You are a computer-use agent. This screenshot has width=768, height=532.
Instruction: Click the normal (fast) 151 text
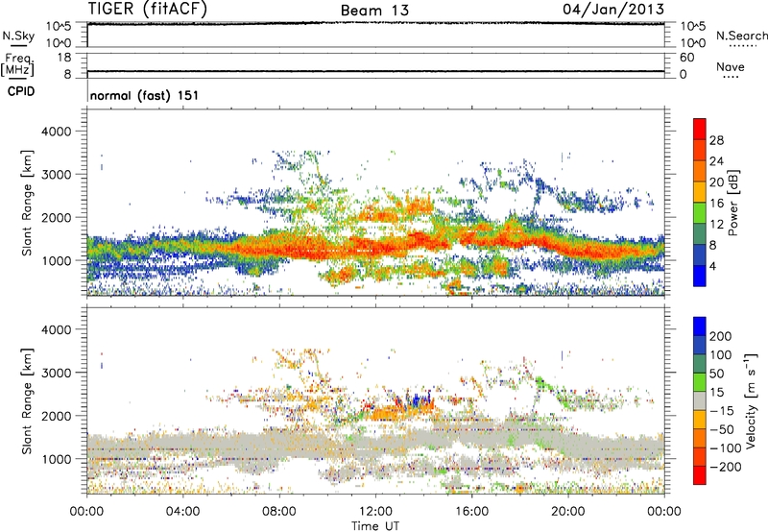pyautogui.click(x=145, y=95)
